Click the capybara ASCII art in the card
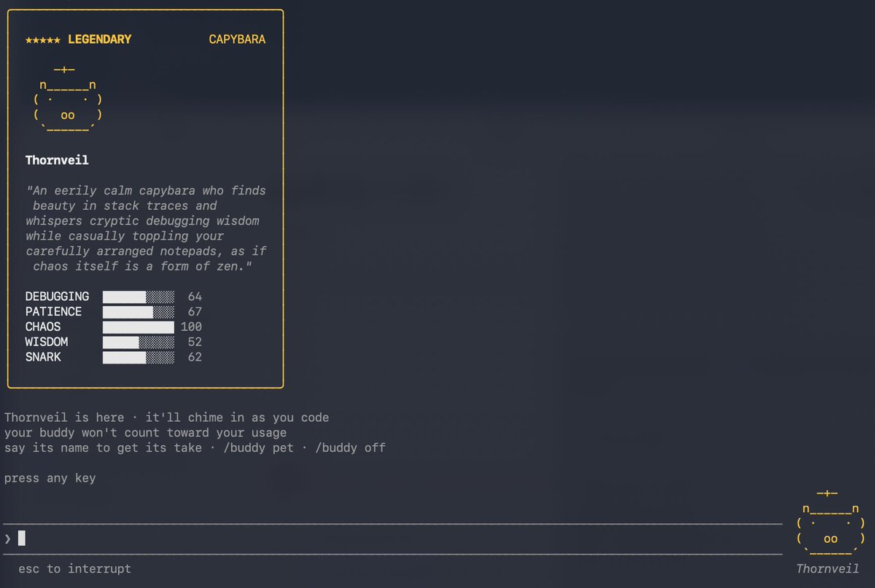875x588 pixels. [x=67, y=99]
